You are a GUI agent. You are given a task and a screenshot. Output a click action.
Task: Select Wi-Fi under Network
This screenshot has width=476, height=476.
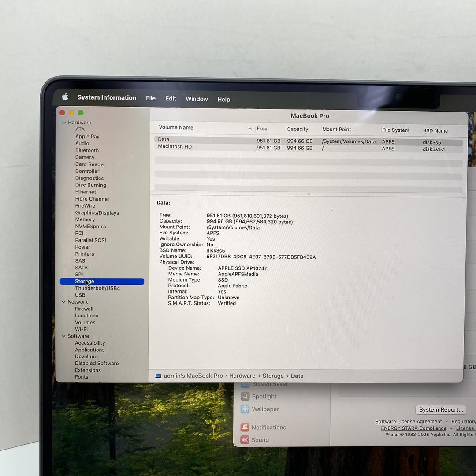point(81,329)
